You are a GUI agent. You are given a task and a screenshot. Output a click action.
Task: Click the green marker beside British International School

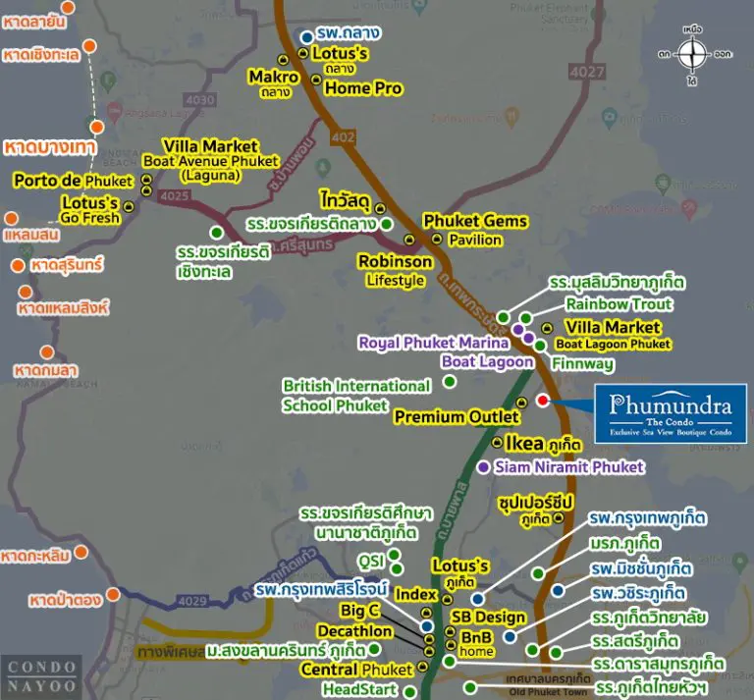pyautogui.click(x=450, y=382)
